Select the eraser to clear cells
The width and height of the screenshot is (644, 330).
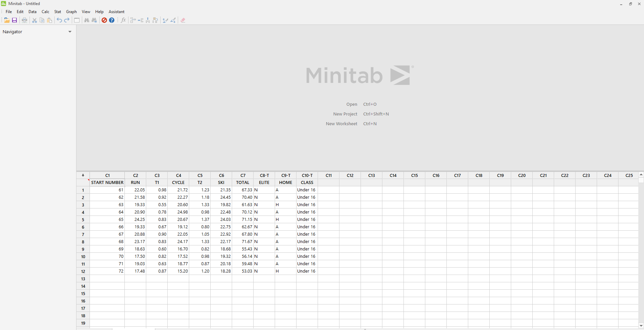[183, 20]
